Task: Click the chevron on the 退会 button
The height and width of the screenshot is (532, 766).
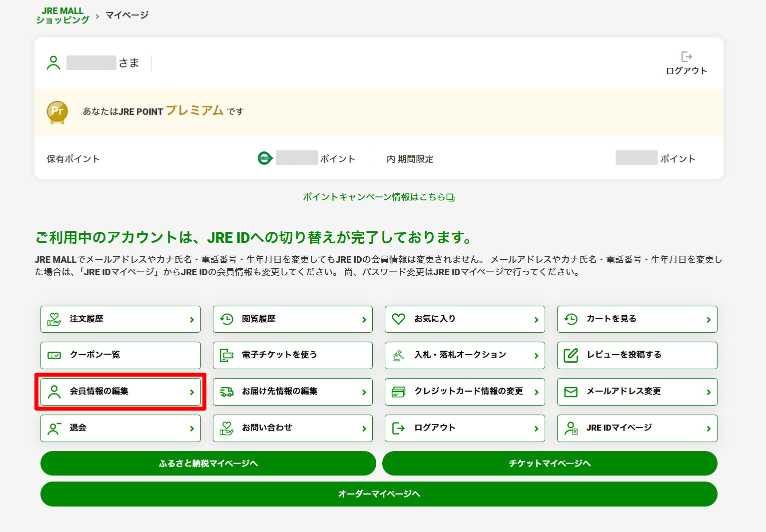Action: (x=192, y=429)
